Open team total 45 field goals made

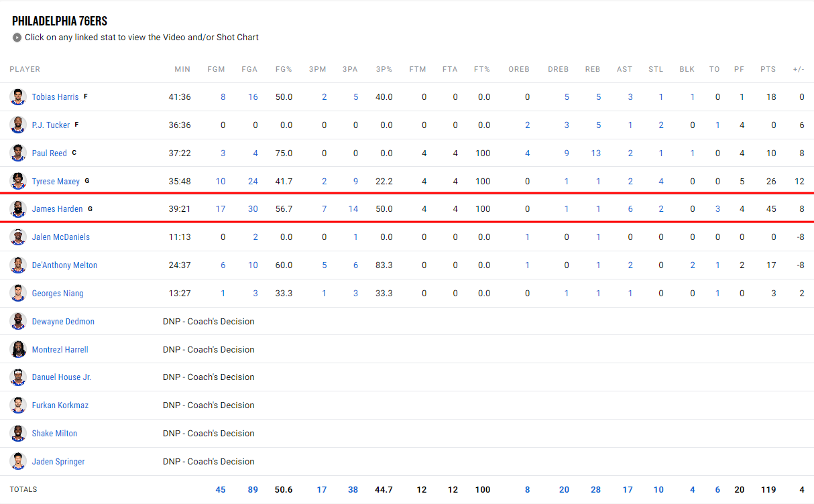click(221, 490)
